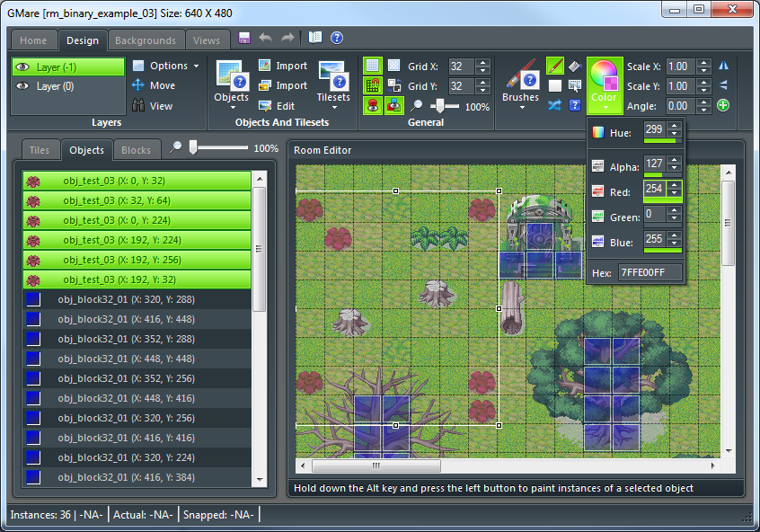
Task: Select the white square tool
Action: pyautogui.click(x=555, y=86)
